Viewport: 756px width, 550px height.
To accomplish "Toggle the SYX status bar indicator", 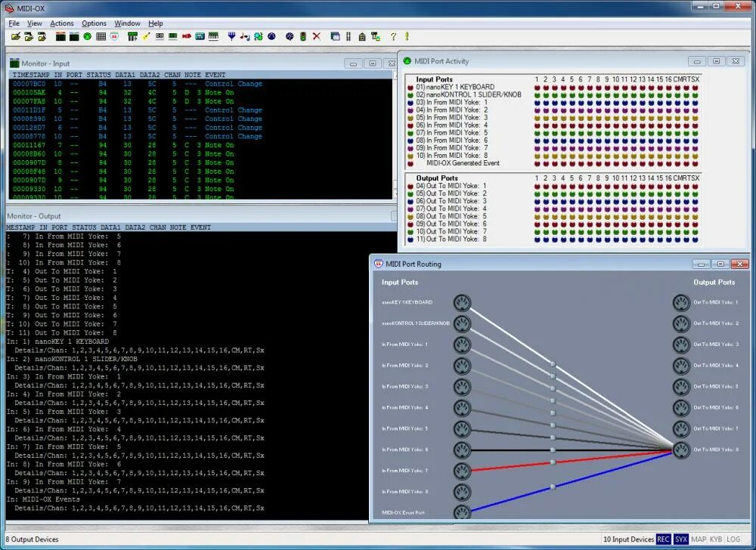I will pos(681,539).
